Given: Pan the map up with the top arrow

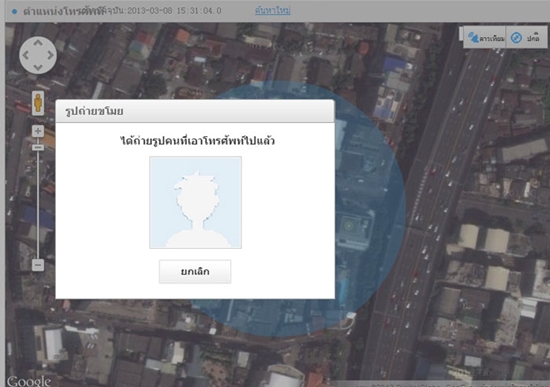Looking at the screenshot, I should [38, 43].
